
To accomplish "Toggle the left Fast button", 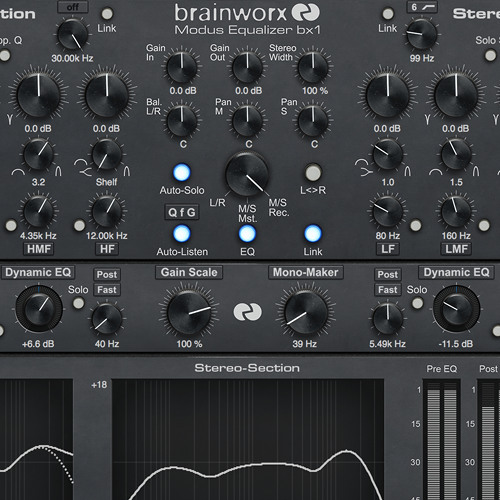I will (107, 290).
